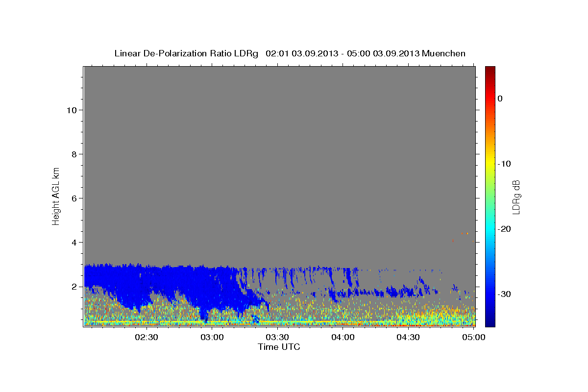Click the height axis label '10'
The image size is (588, 392).
[72, 110]
